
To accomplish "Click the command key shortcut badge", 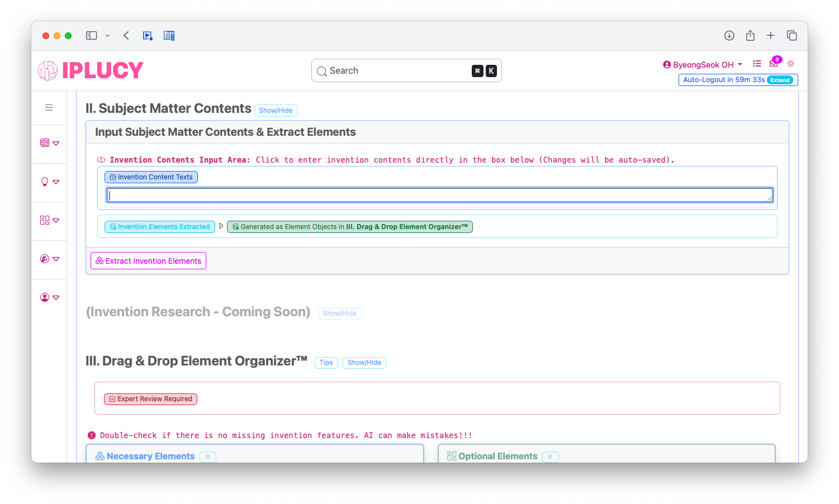I will pyautogui.click(x=477, y=71).
